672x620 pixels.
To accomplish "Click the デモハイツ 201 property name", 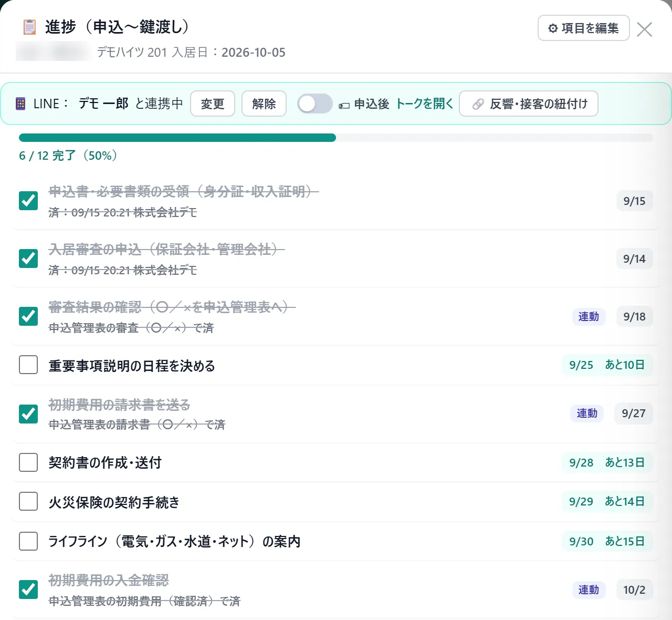I will coord(132,53).
